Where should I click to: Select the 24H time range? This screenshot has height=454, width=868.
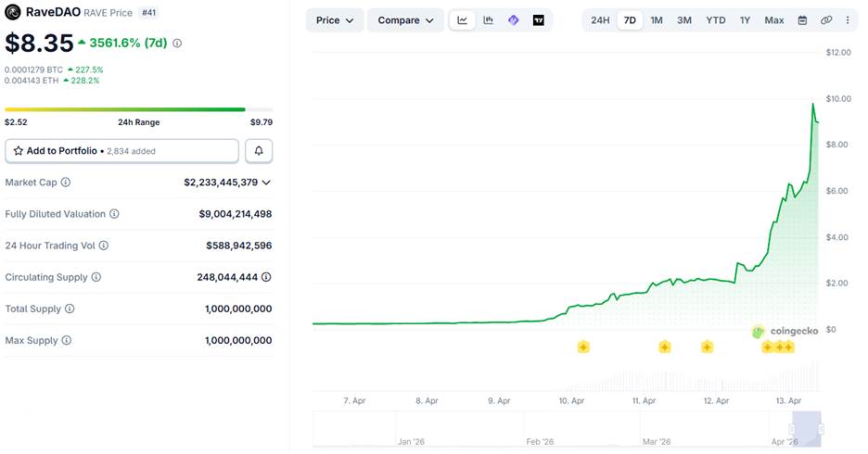pos(600,20)
